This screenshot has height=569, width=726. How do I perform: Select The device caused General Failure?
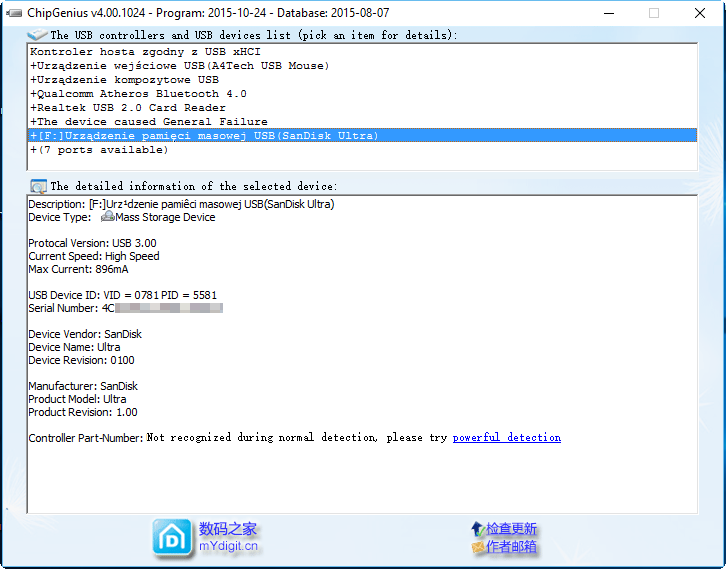(x=363, y=121)
